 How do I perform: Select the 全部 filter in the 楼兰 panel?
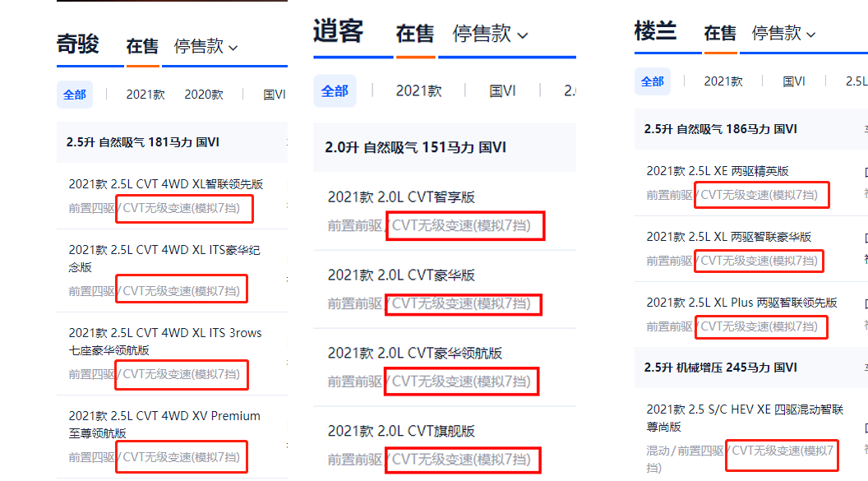pos(652,81)
